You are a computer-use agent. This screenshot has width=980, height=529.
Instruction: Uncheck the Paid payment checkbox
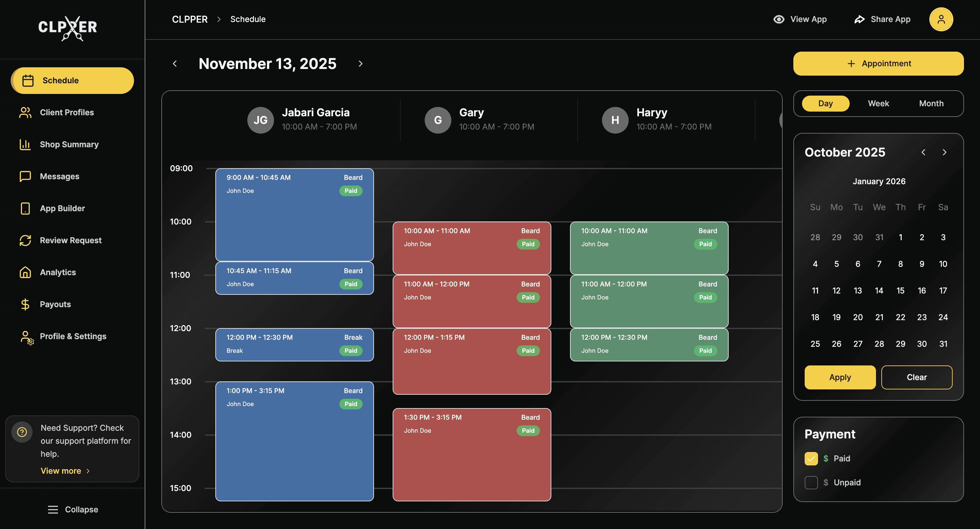811,459
